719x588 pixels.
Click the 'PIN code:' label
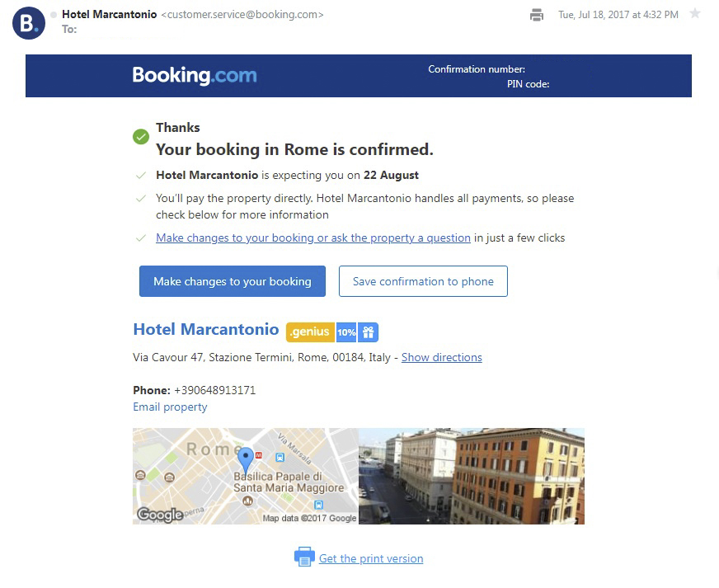pos(528,84)
